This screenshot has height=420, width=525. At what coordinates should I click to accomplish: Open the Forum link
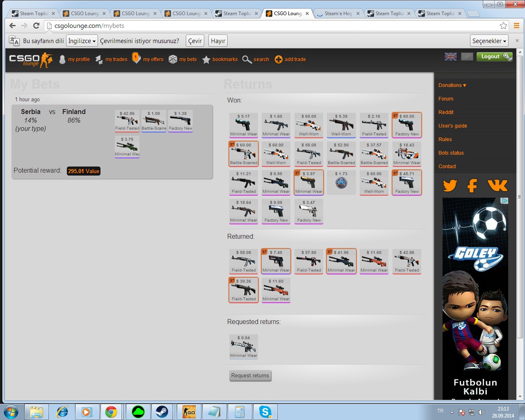click(445, 99)
